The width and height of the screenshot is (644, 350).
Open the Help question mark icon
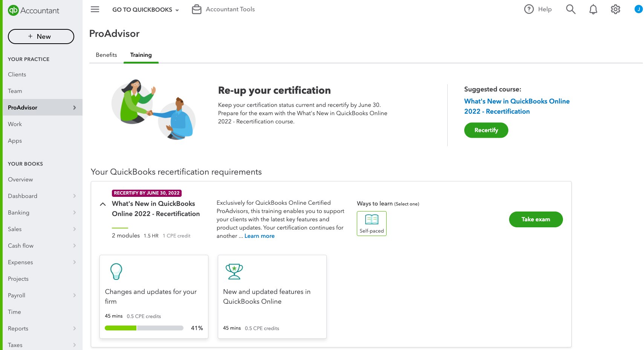pos(529,9)
